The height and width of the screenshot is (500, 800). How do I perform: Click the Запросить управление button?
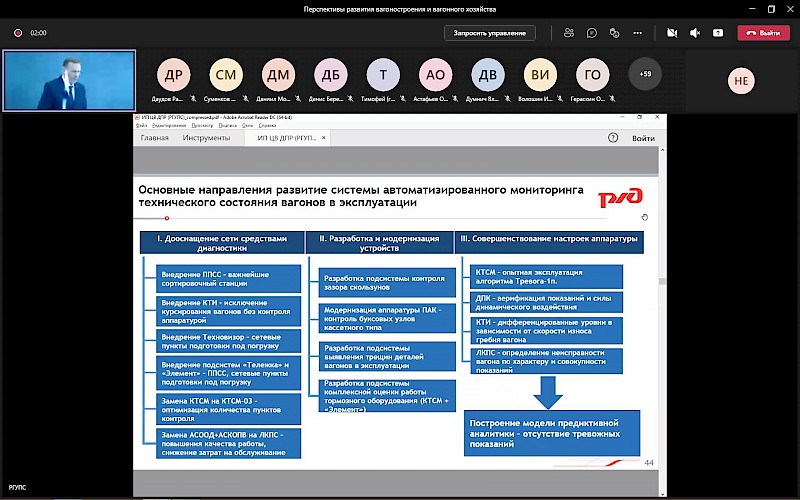point(489,33)
